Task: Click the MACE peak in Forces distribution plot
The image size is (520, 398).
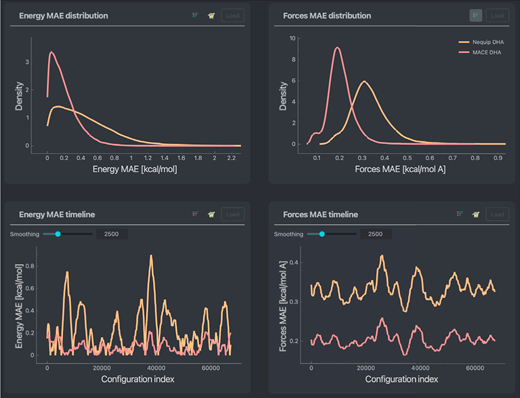Action: [x=337, y=48]
